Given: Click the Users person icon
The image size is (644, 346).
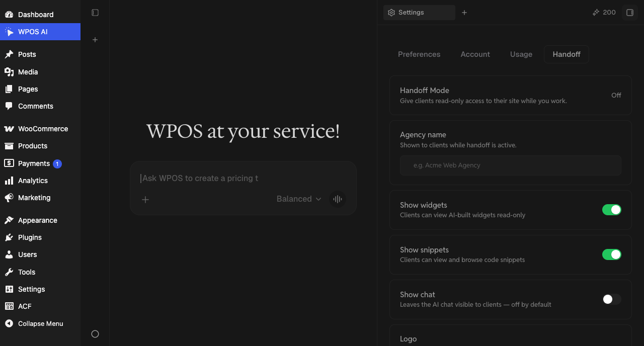Looking at the screenshot, I should pyautogui.click(x=9, y=254).
